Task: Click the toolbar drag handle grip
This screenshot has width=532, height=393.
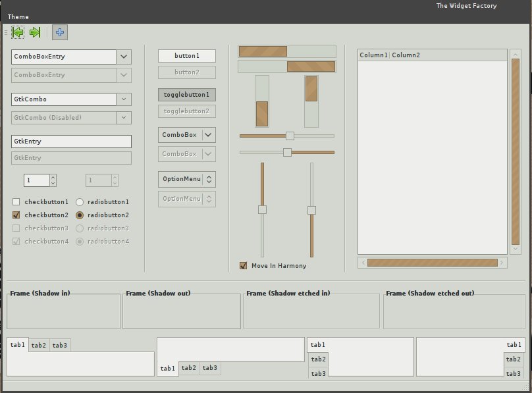Action: [6, 32]
